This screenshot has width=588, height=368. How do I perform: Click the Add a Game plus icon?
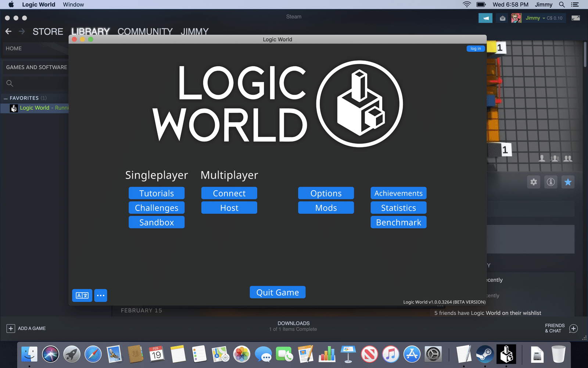click(11, 329)
